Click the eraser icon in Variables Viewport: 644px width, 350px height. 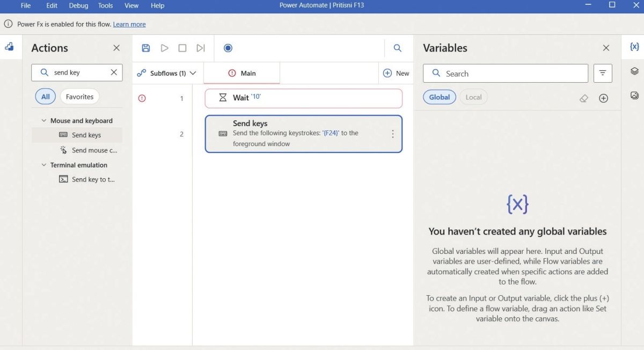(x=584, y=98)
